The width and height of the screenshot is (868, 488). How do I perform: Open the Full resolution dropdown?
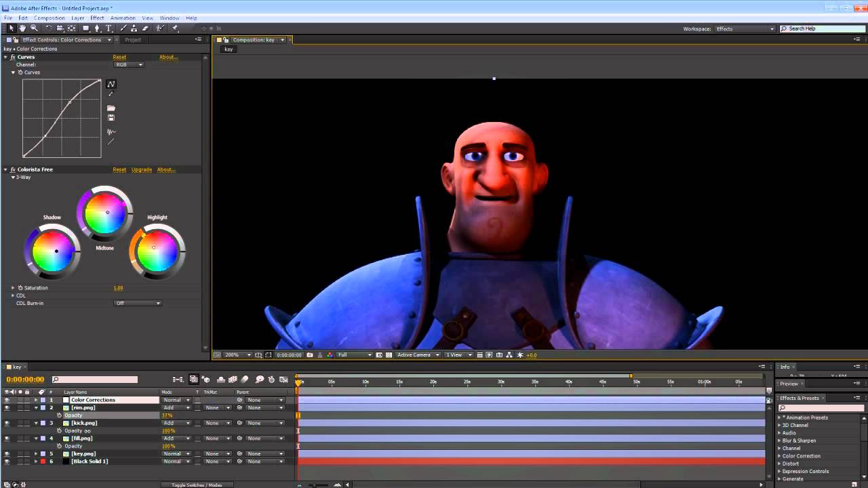355,355
